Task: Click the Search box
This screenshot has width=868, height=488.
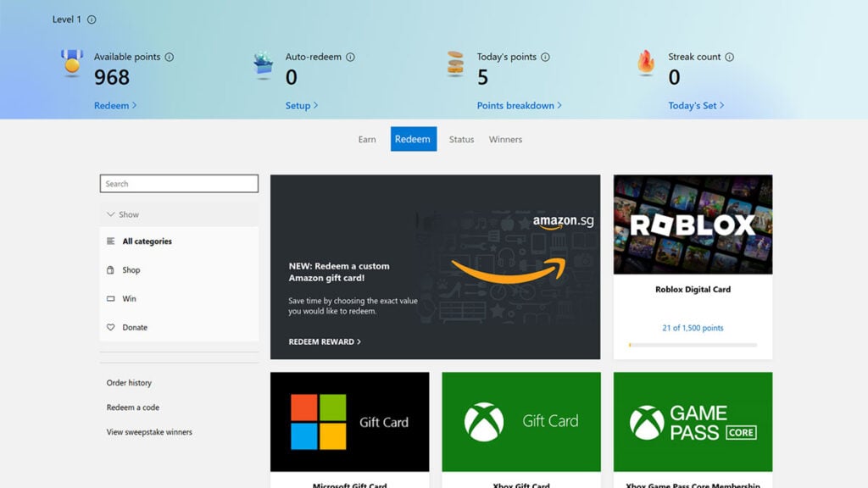Action: pyautogui.click(x=178, y=183)
